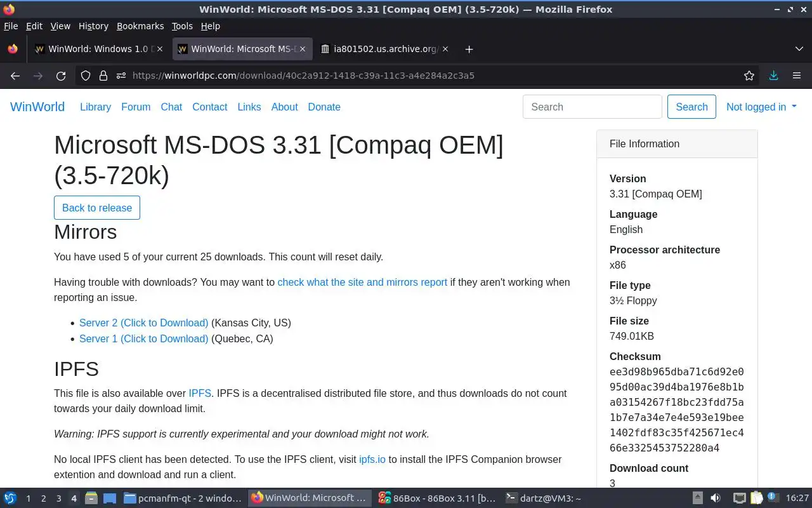Switch to virtual desktop 1
Image resolution: width=812 pixels, height=508 pixels.
(x=28, y=498)
